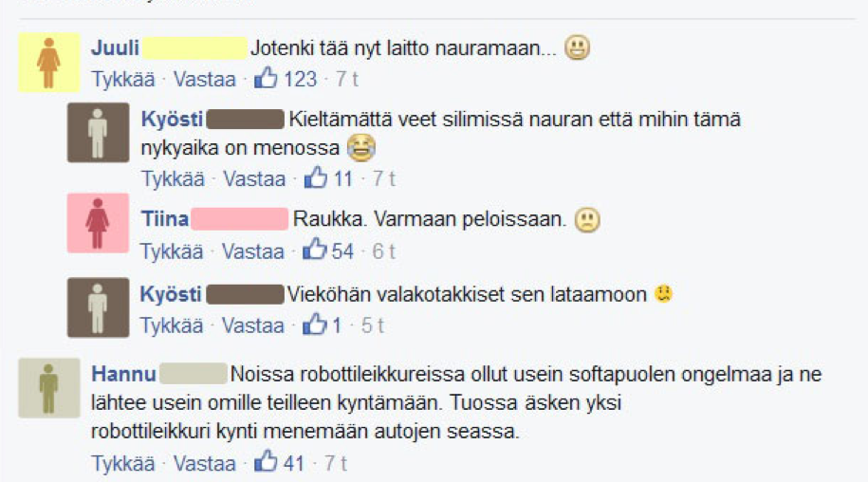Open Hannu's olive profile avatar
Viewport: 868px width, 482px height.
49,387
